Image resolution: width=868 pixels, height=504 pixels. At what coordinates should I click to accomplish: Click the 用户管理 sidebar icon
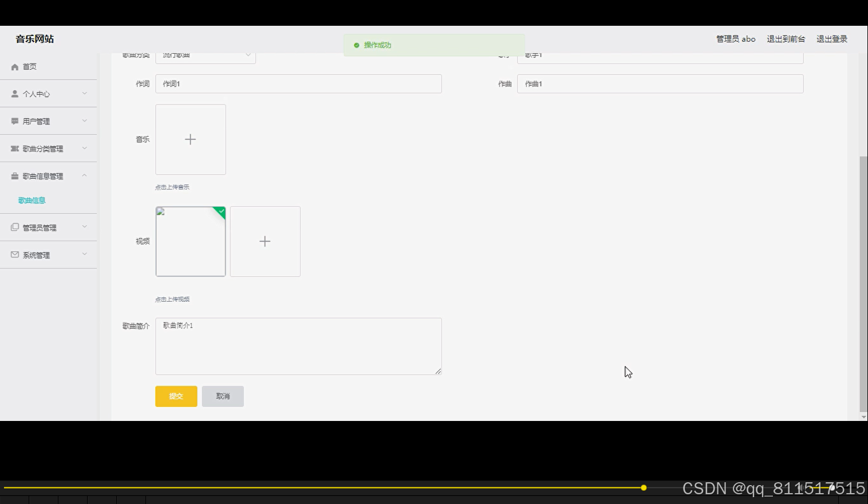(x=15, y=121)
